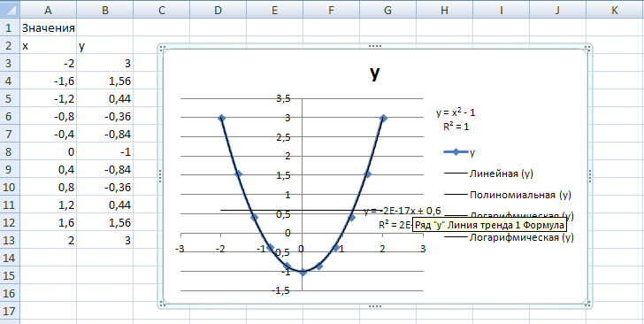
Task: Select cell B5 in row 5
Action: click(104, 99)
